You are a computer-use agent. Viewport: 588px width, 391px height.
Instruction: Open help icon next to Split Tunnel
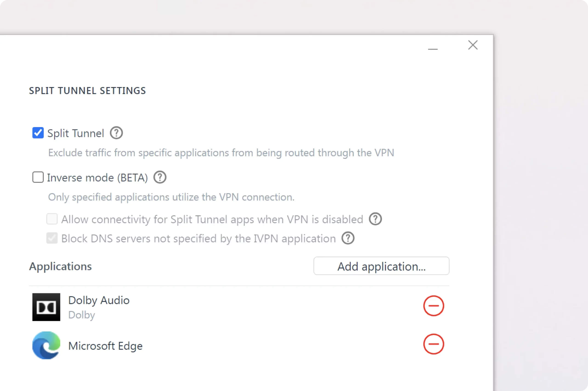(x=116, y=133)
